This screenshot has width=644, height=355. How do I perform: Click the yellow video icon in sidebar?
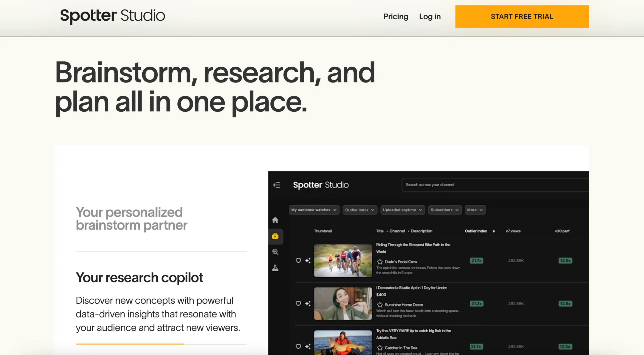click(275, 236)
